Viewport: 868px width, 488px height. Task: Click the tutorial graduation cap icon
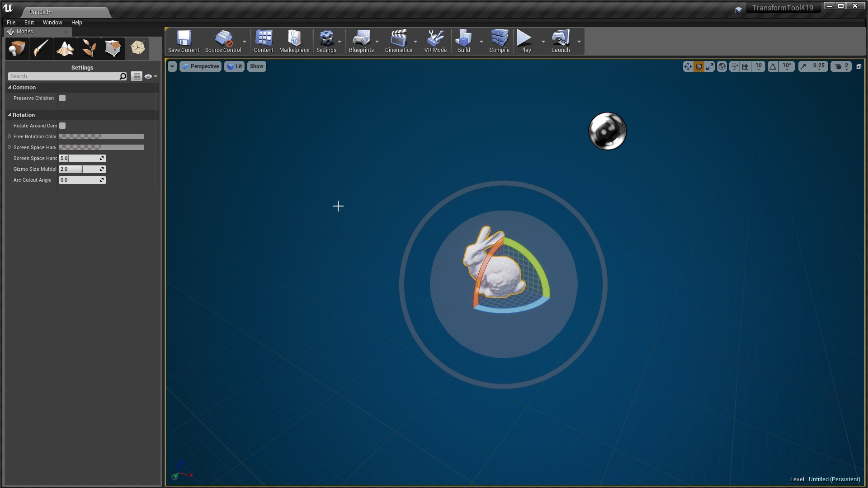[738, 9]
